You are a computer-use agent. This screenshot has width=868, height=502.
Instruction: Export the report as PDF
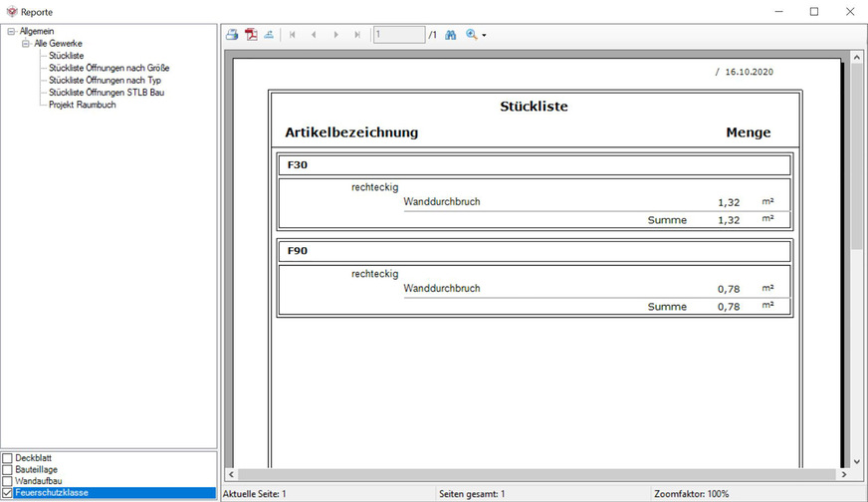[252, 35]
